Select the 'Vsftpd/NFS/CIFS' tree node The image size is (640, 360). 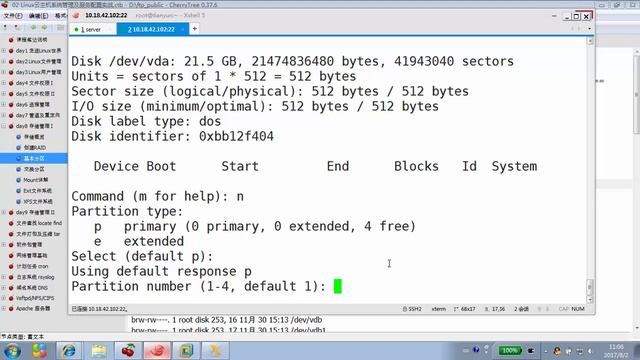(x=35, y=298)
